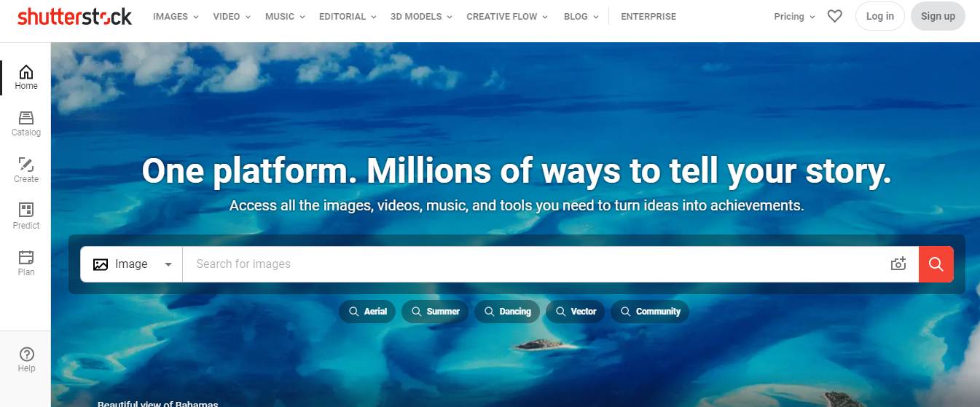This screenshot has height=407, width=980.
Task: Click the Log in button
Action: click(880, 16)
